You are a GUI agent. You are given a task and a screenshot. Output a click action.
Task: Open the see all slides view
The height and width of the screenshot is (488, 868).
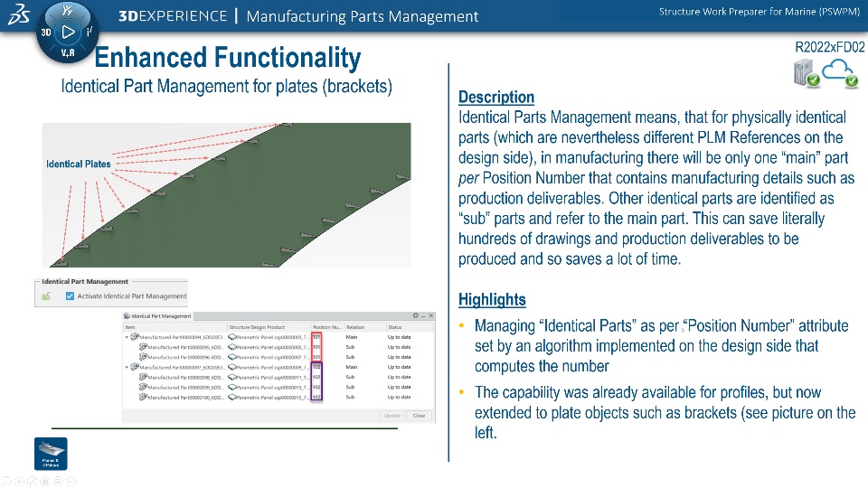pos(45,482)
